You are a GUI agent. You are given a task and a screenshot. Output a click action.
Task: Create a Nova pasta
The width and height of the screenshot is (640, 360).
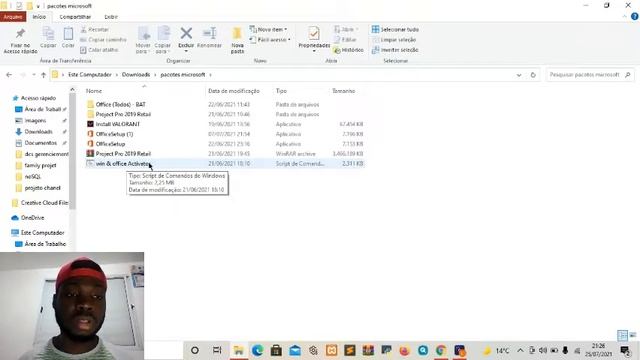237,40
